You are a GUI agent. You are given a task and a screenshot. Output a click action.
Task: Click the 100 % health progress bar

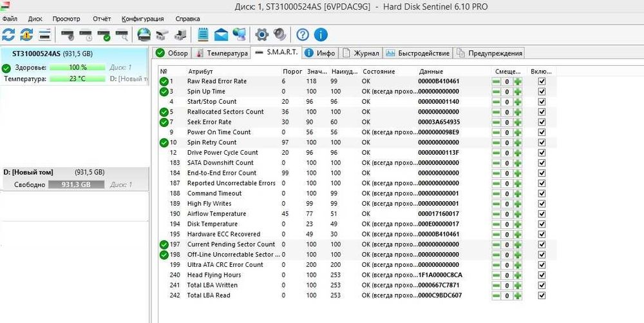point(78,68)
